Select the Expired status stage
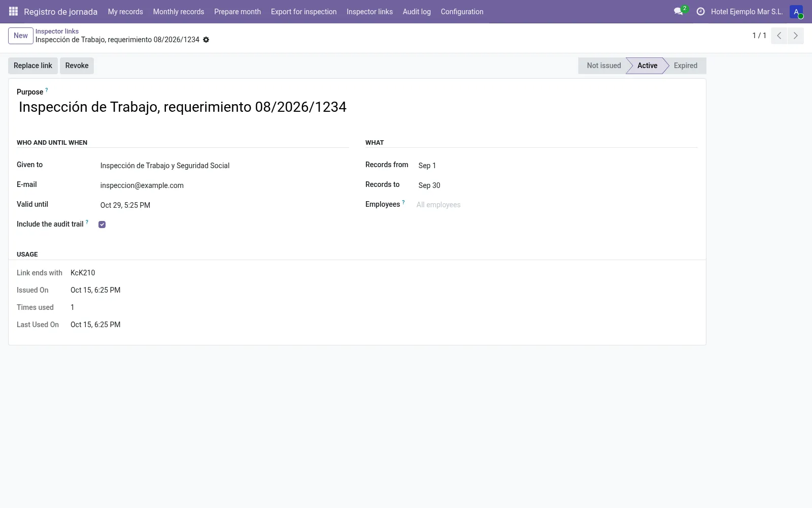 [x=685, y=66]
